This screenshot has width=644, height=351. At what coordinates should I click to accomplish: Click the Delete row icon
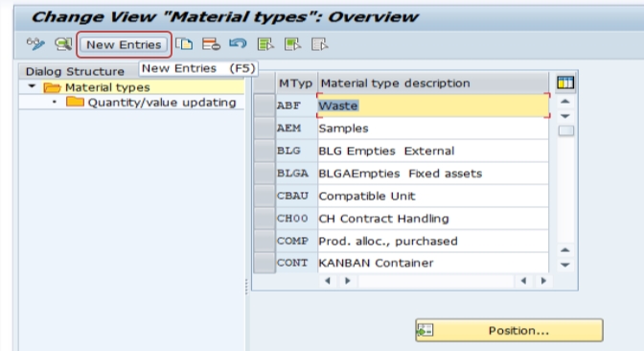click(x=211, y=44)
